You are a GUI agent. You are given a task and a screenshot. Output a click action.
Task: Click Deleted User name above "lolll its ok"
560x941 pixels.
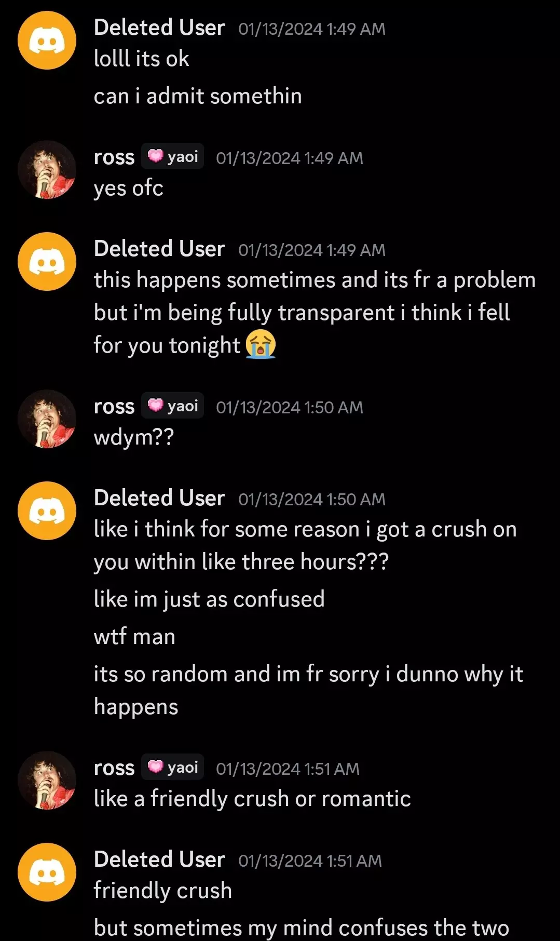point(159,28)
